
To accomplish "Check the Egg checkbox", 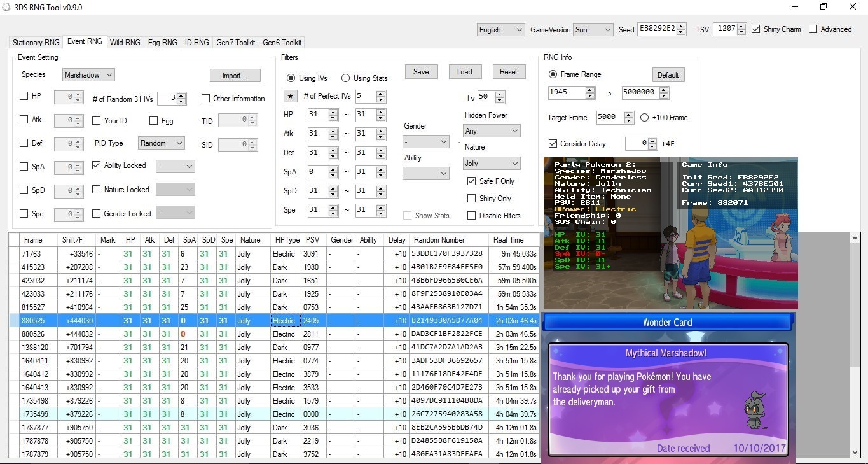I will (x=154, y=120).
